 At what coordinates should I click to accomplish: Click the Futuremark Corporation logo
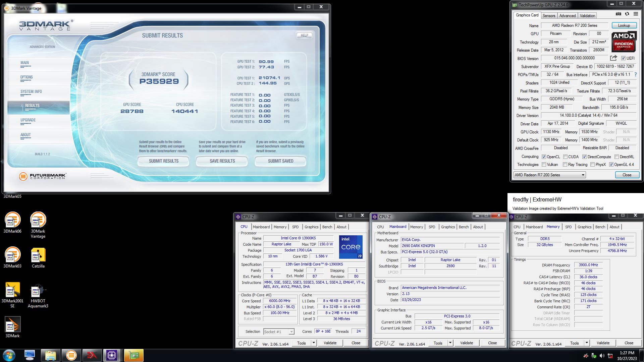[x=43, y=176]
